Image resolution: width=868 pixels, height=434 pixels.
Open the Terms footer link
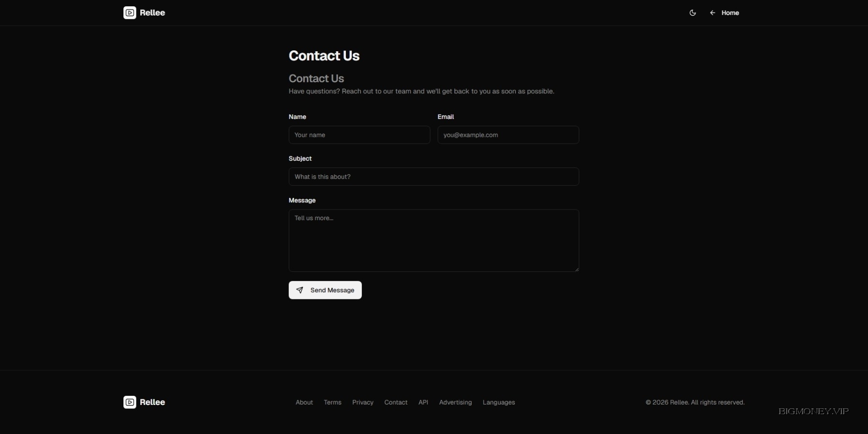[332, 402]
